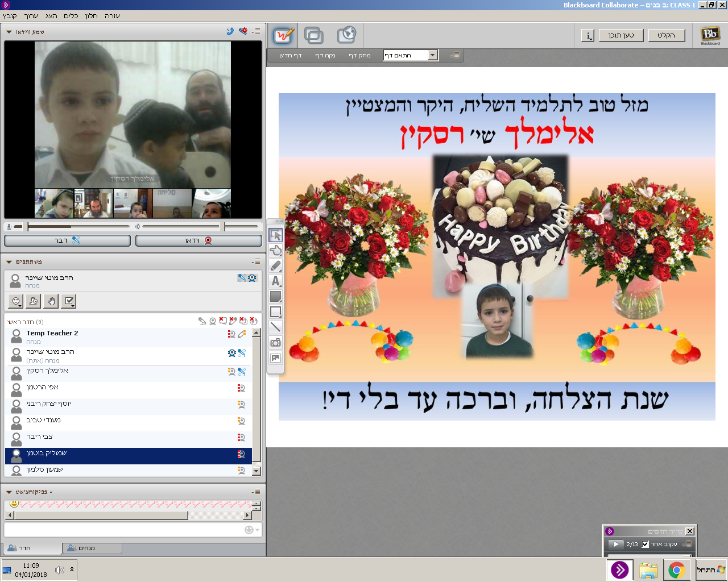
Task: Click the whiteboard screenshot camera tool
Action: click(x=275, y=342)
